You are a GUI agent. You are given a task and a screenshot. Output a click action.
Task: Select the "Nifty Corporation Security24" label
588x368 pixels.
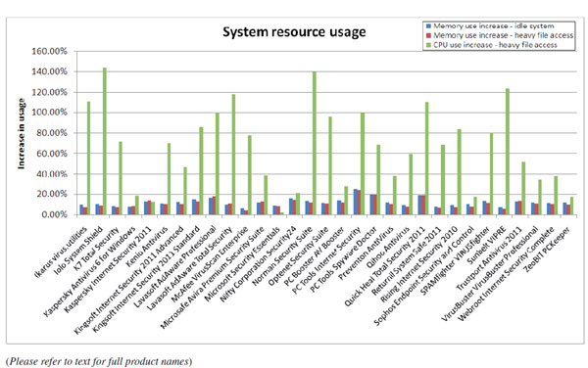coord(259,263)
